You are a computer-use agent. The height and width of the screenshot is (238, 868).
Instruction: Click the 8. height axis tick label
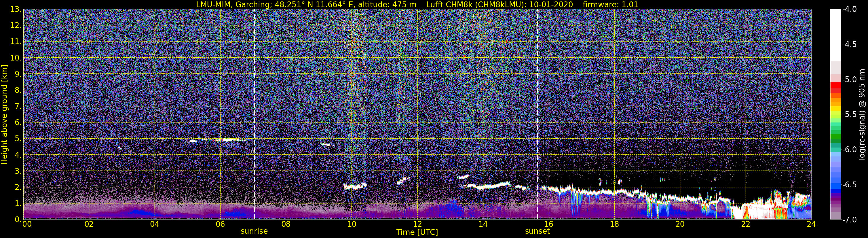click(x=18, y=90)
